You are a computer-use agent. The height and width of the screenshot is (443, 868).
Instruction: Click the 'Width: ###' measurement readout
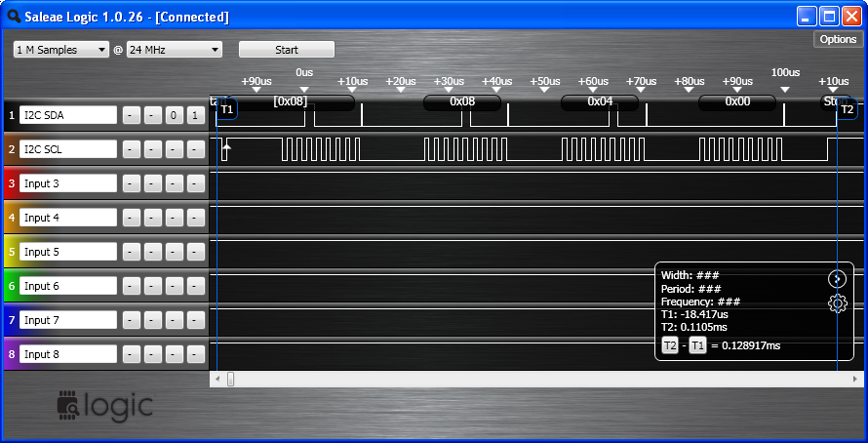[x=690, y=275]
